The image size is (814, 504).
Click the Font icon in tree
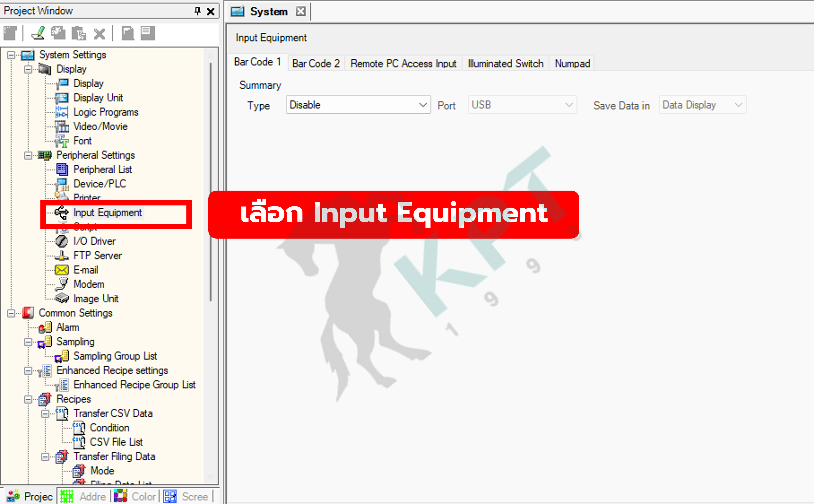point(62,141)
